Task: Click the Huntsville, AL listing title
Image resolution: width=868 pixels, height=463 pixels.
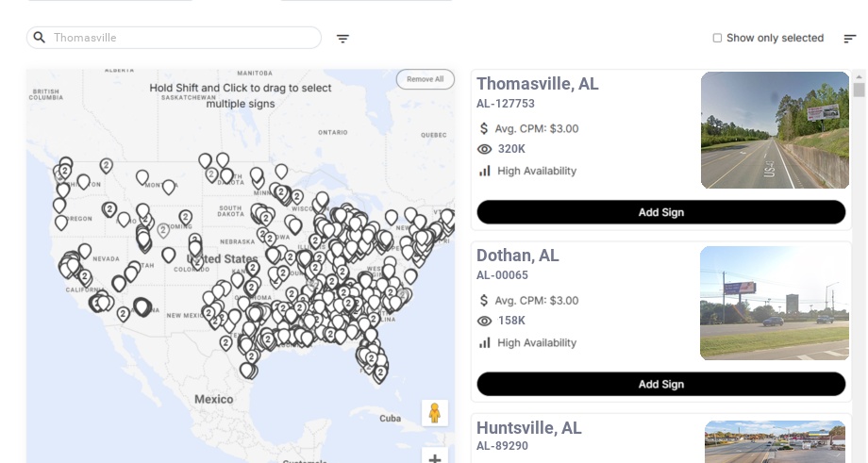Action: tap(528, 428)
